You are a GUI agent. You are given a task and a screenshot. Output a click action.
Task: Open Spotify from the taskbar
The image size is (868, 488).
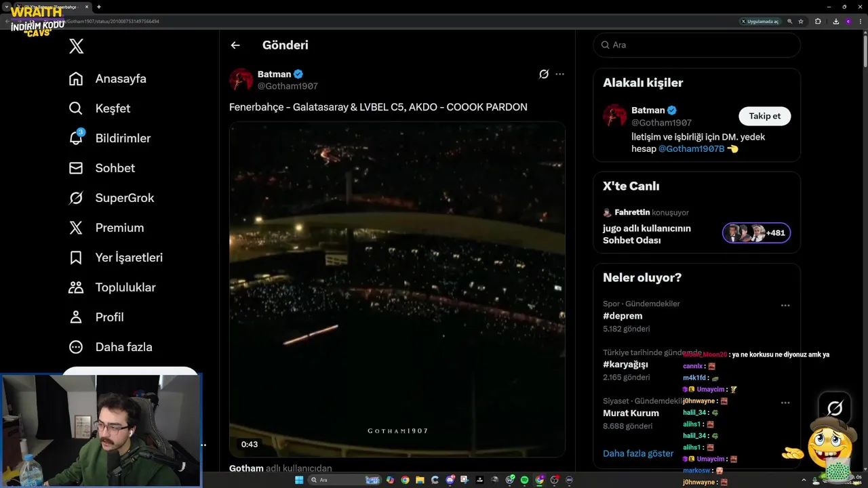(x=524, y=480)
